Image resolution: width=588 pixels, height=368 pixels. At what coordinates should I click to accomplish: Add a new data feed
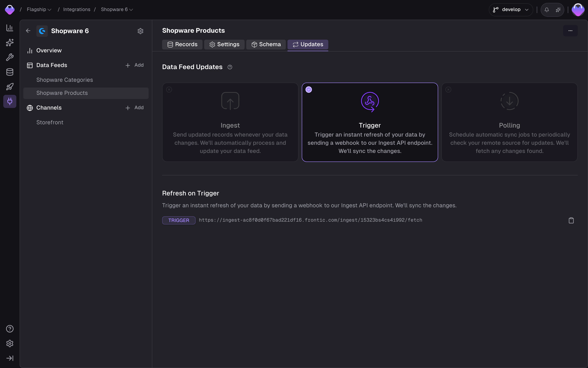coord(135,65)
